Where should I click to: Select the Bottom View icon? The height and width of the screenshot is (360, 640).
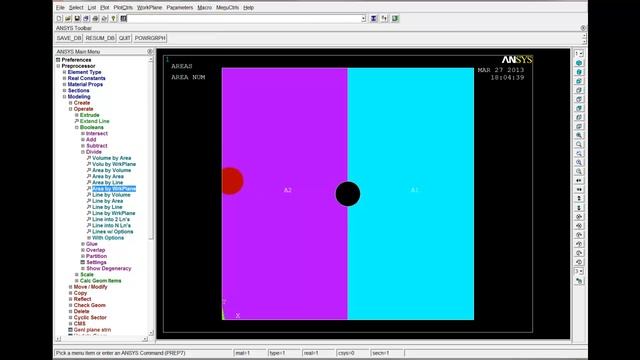click(579, 126)
